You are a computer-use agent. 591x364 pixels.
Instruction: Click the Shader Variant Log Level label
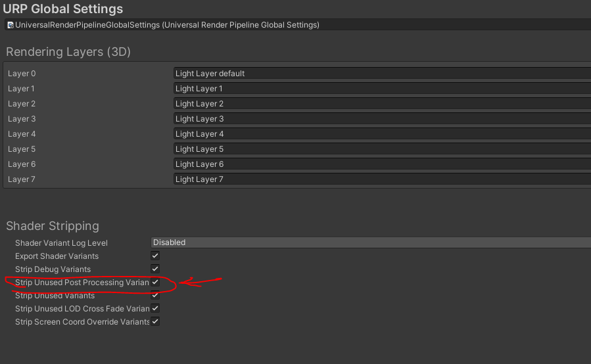(x=61, y=243)
